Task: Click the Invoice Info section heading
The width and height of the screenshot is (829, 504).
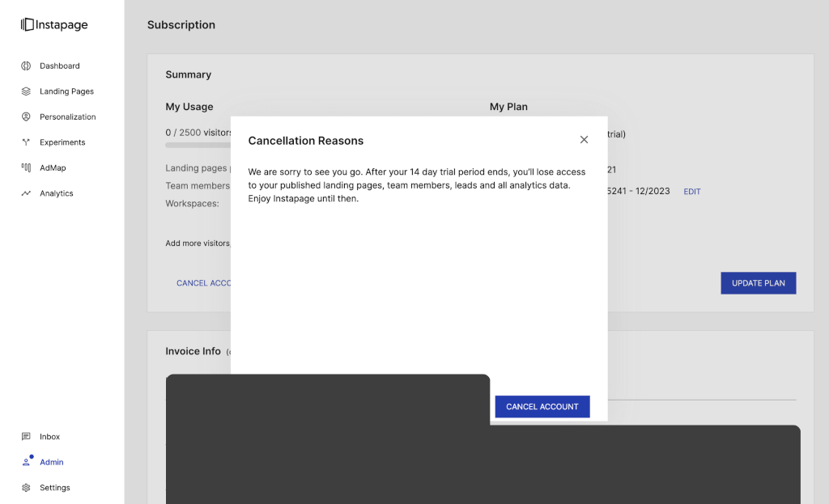Action: point(193,351)
